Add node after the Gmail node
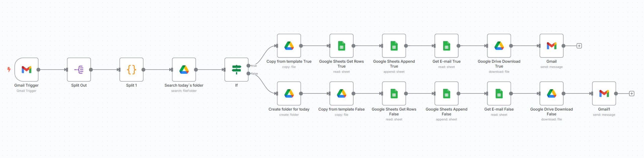The width and height of the screenshot is (644, 158). (579, 46)
